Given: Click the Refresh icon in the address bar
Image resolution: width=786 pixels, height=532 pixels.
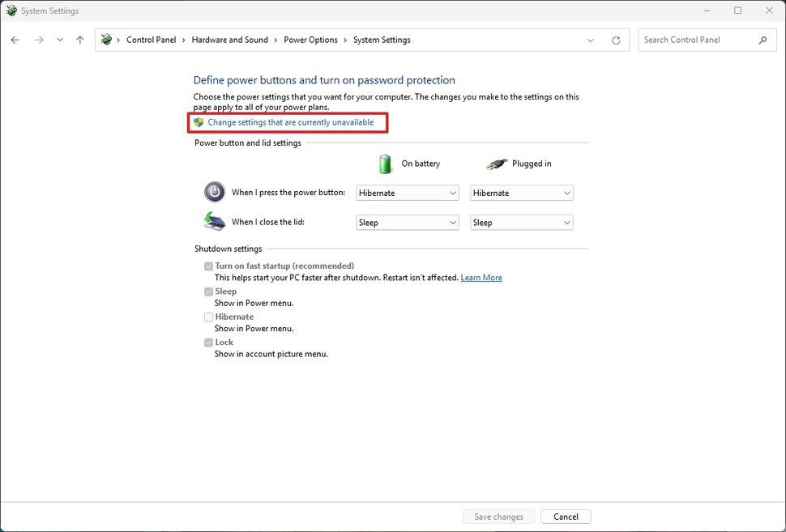Looking at the screenshot, I should (616, 39).
